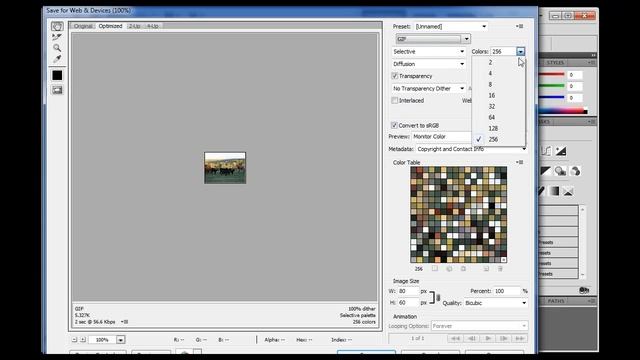Open the optimize panel menu icon
This screenshot has height=360, width=640.
(x=520, y=27)
